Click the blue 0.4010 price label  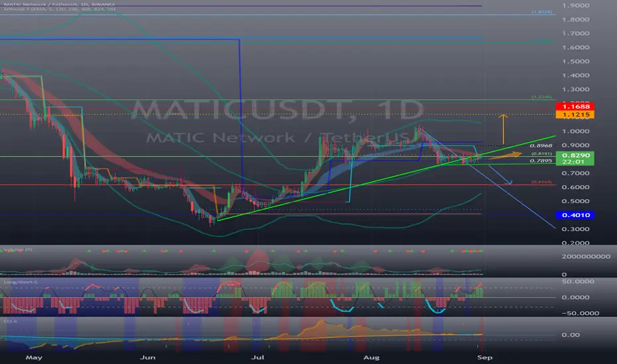click(x=575, y=215)
